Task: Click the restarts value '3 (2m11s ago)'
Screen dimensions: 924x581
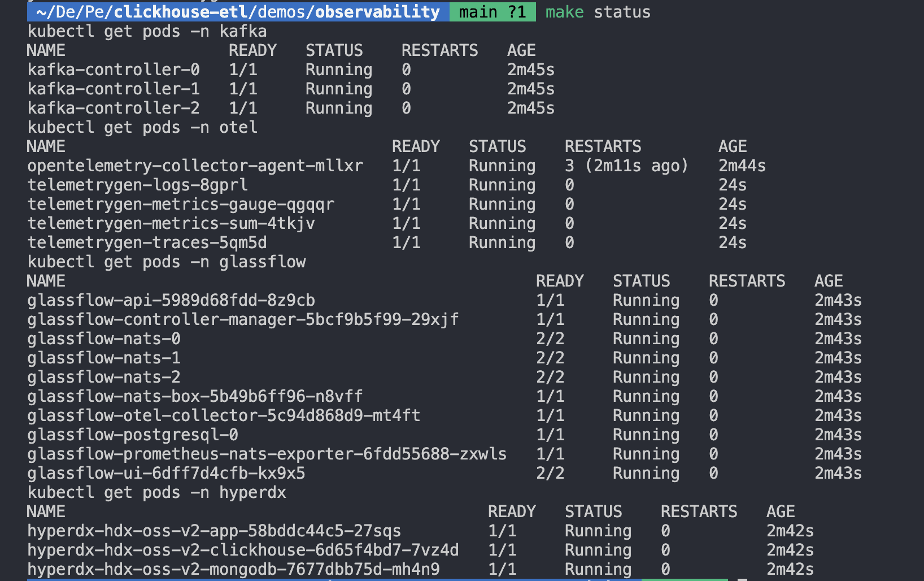Action: (627, 166)
